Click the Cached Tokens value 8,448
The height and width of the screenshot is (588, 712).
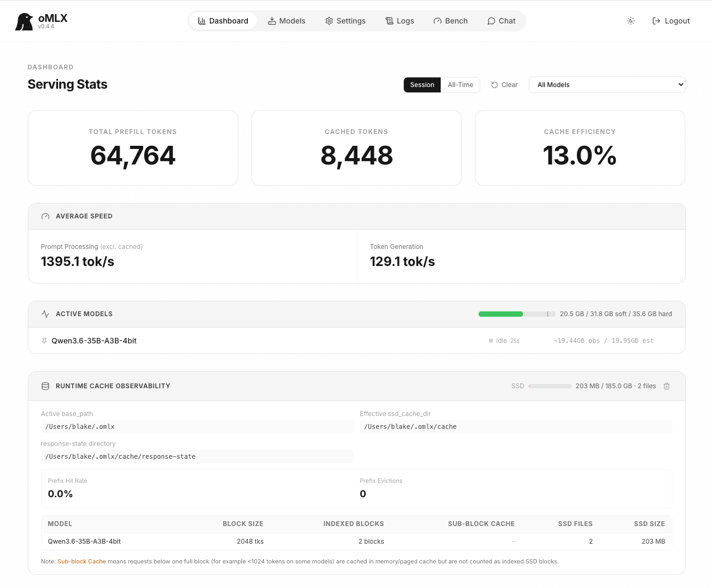pos(357,156)
